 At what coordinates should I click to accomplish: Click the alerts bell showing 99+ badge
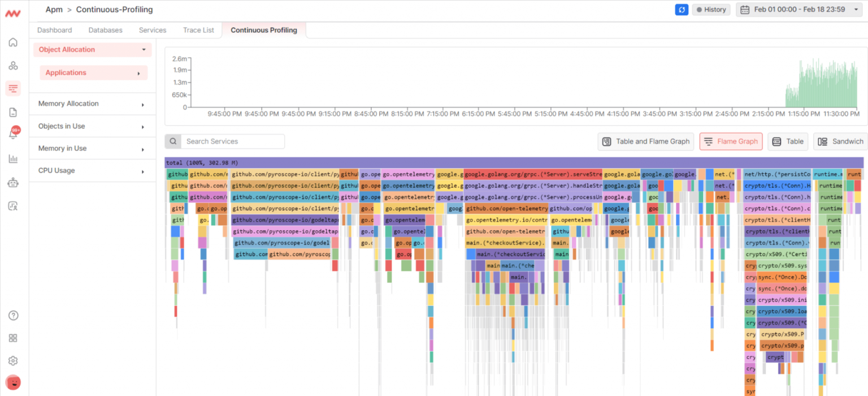(x=13, y=135)
